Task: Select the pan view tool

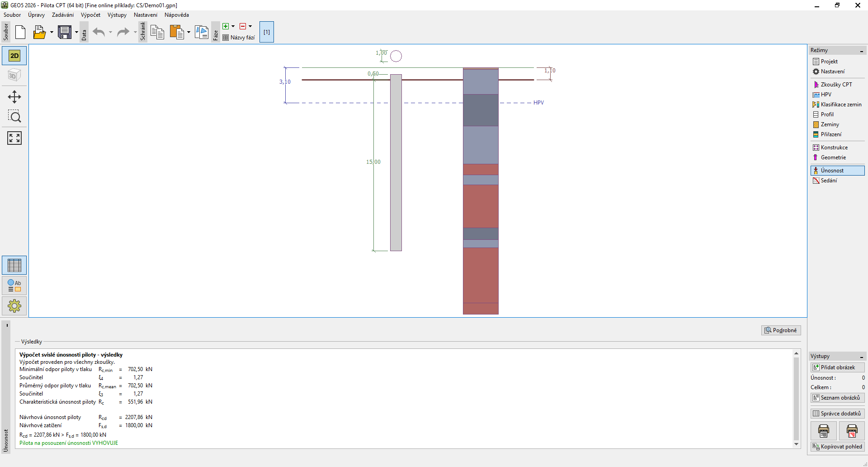Action: coord(14,97)
